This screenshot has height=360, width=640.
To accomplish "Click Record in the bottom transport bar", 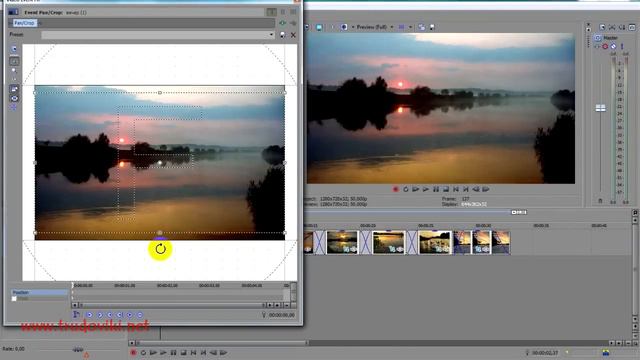I will point(133,353).
